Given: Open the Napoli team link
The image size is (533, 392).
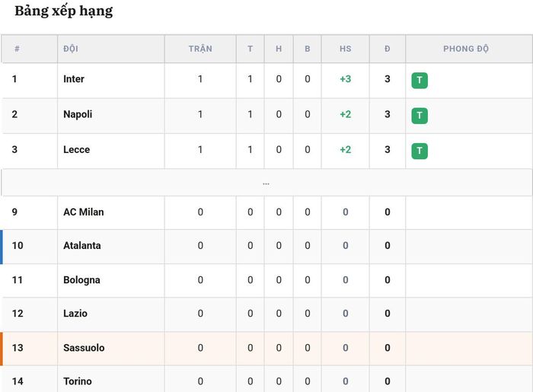Looking at the screenshot, I should pyautogui.click(x=78, y=114).
